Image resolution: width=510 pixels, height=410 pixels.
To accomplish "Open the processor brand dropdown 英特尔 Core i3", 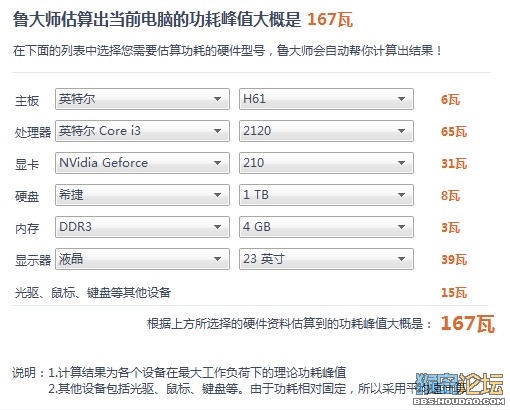I will click(x=142, y=131).
